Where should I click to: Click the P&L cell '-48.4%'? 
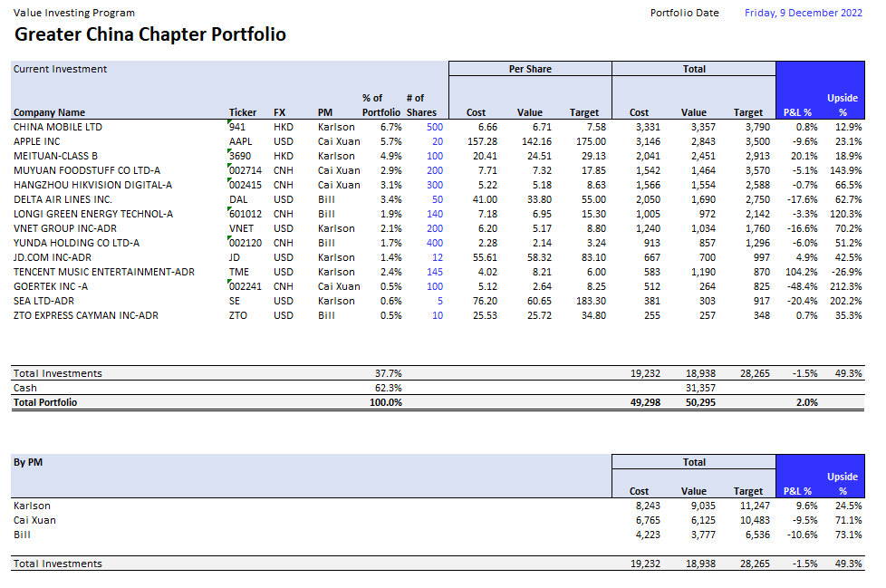click(x=802, y=286)
